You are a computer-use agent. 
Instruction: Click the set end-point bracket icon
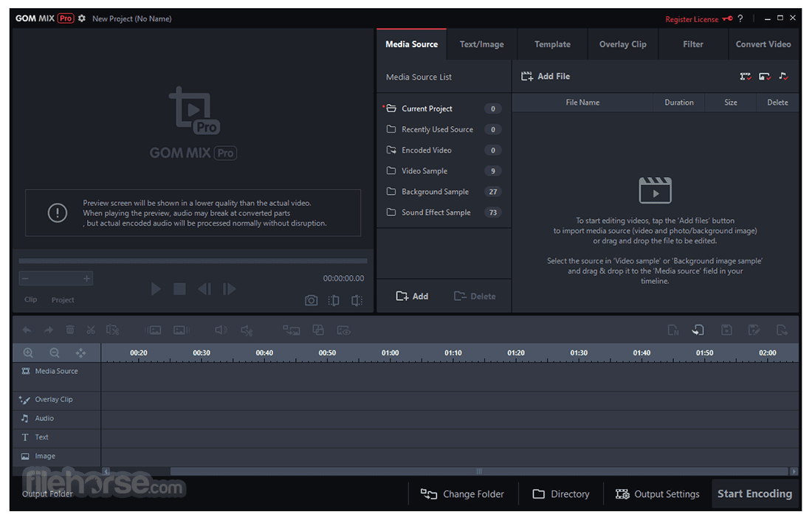357,300
